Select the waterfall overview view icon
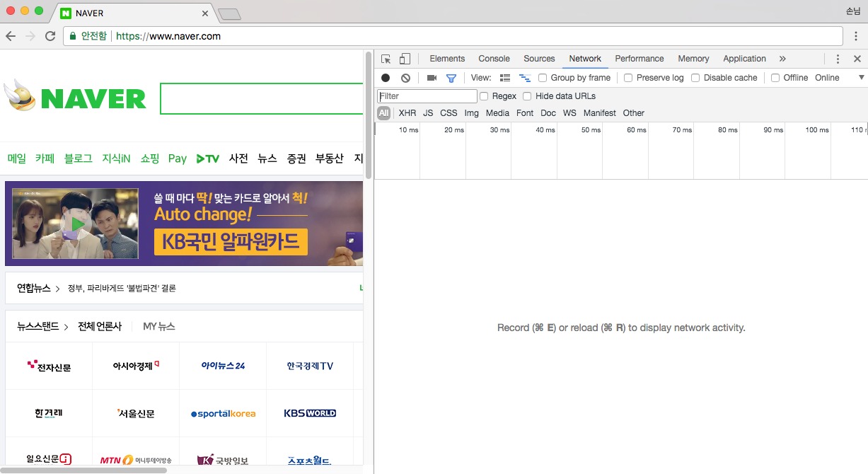Image resolution: width=868 pixels, height=474 pixels. pos(525,78)
